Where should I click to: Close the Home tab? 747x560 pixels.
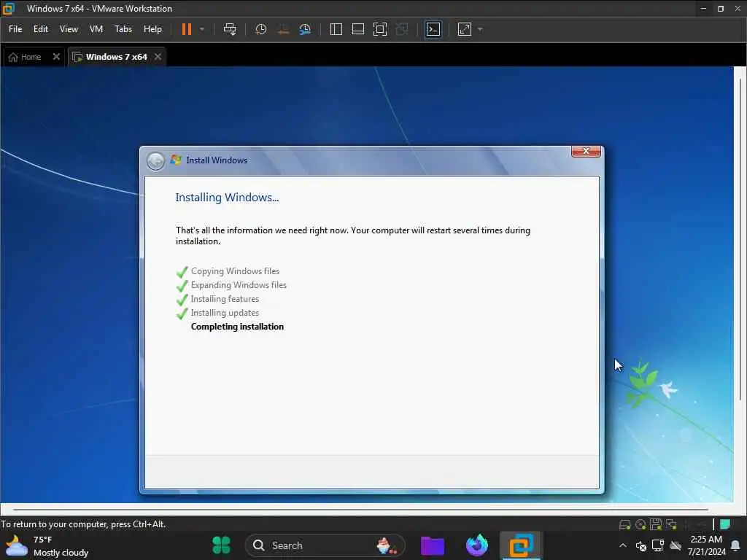[56, 57]
